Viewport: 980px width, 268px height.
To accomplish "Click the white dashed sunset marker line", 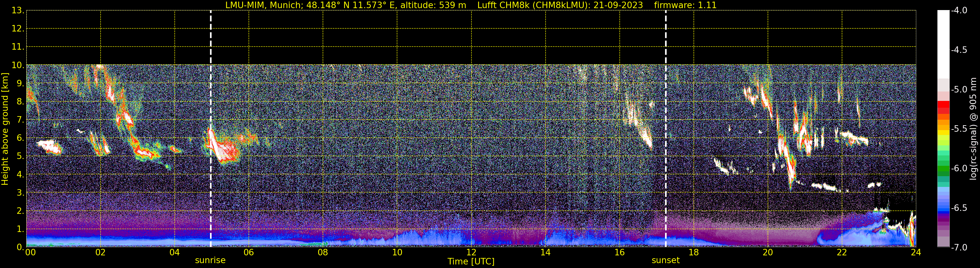I will (666, 129).
